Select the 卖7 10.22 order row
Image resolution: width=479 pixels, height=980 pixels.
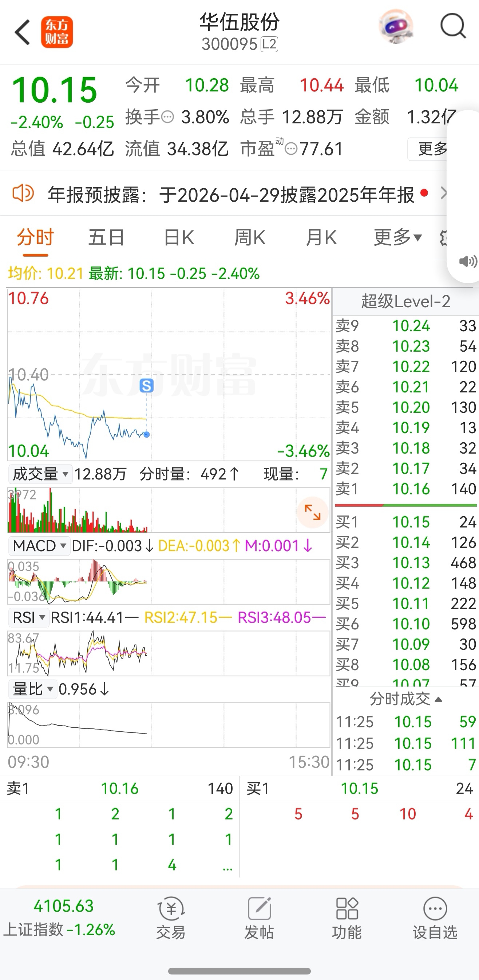coord(405,367)
